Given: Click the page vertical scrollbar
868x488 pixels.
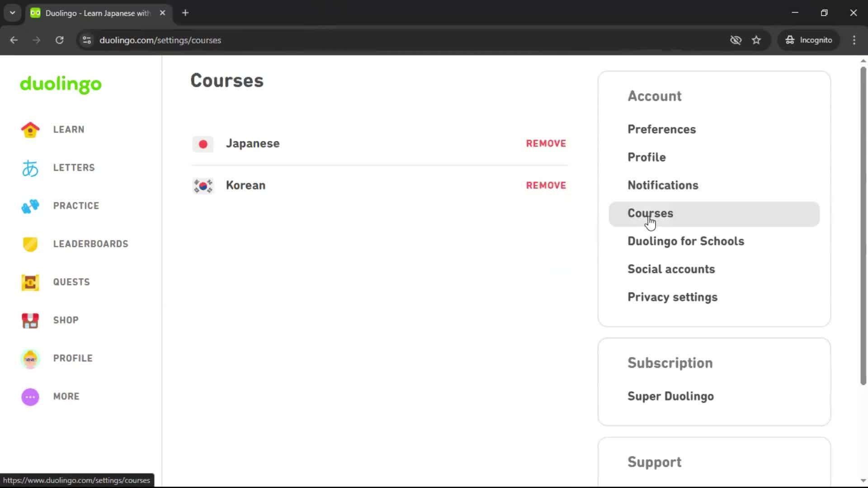Looking at the screenshot, I should pyautogui.click(x=863, y=226).
